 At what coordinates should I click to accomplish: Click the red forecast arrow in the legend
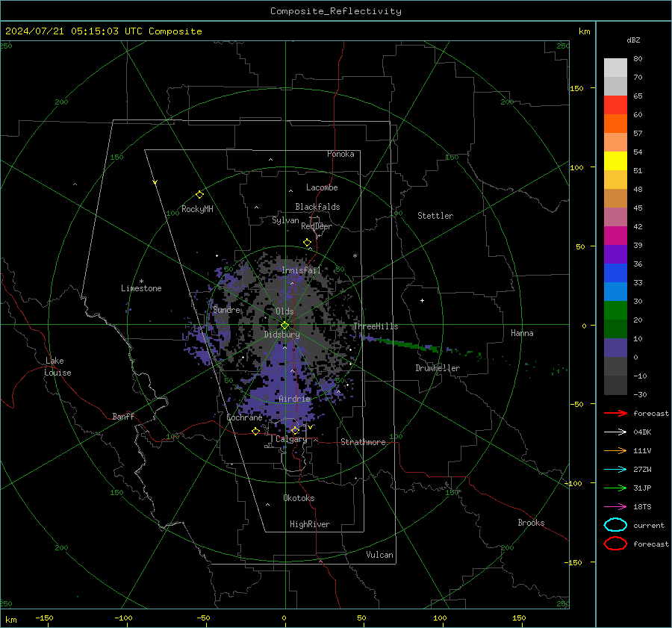[615, 413]
